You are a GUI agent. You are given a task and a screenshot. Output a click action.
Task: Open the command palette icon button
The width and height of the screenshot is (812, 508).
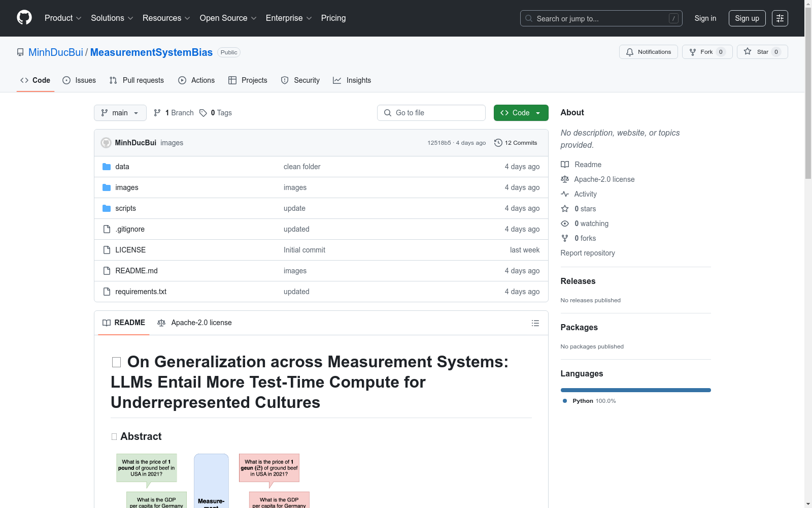(780, 18)
